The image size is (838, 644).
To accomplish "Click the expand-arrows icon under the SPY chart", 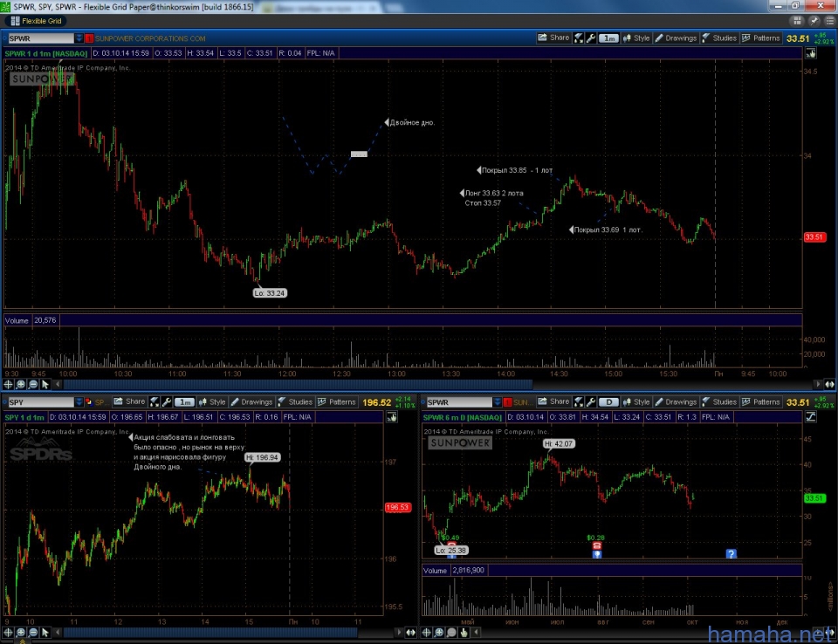I will point(410,633).
